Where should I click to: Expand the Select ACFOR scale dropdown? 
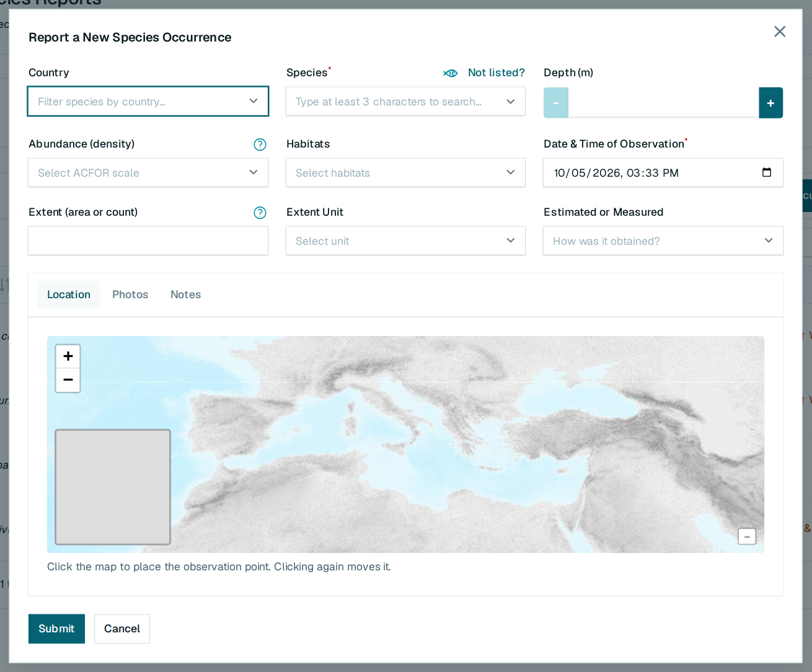[x=148, y=173]
